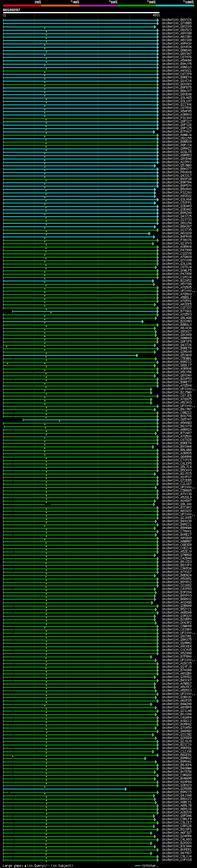Screen dimensions: 197x868
Task: Open hit UniRef100_Q9SSV9
Action: [x=177, y=26]
